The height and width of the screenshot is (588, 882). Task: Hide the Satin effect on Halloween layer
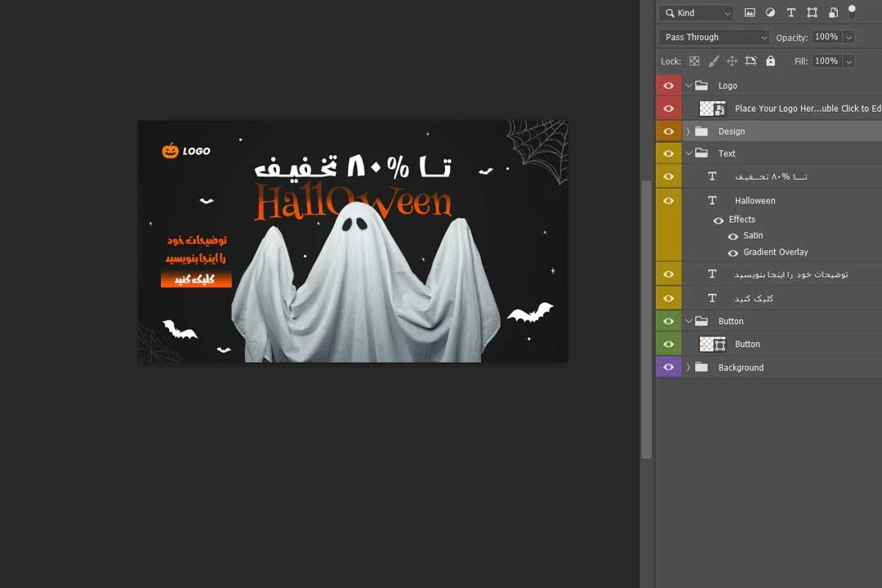click(x=733, y=236)
